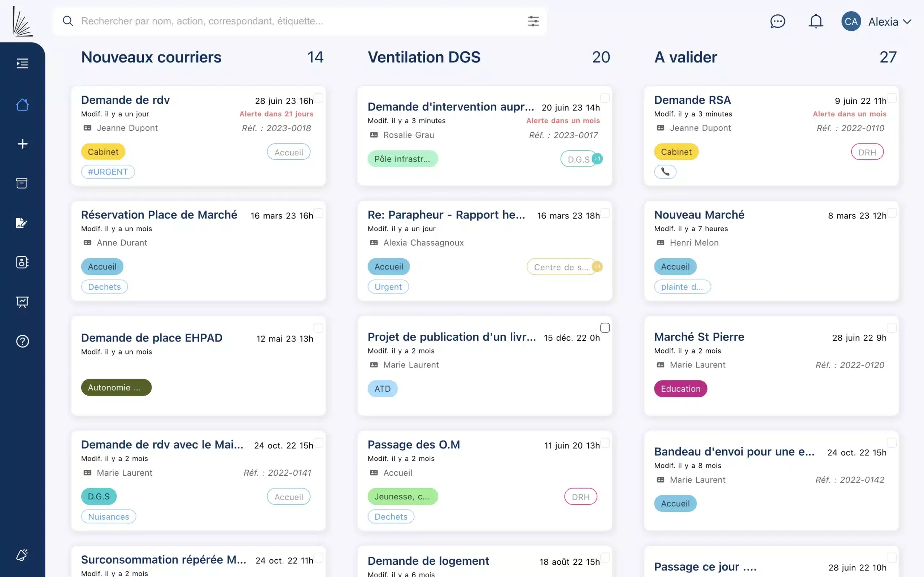Select checkbox on Demande de rdv card
The height and width of the screenshot is (577, 924).
pos(318,98)
